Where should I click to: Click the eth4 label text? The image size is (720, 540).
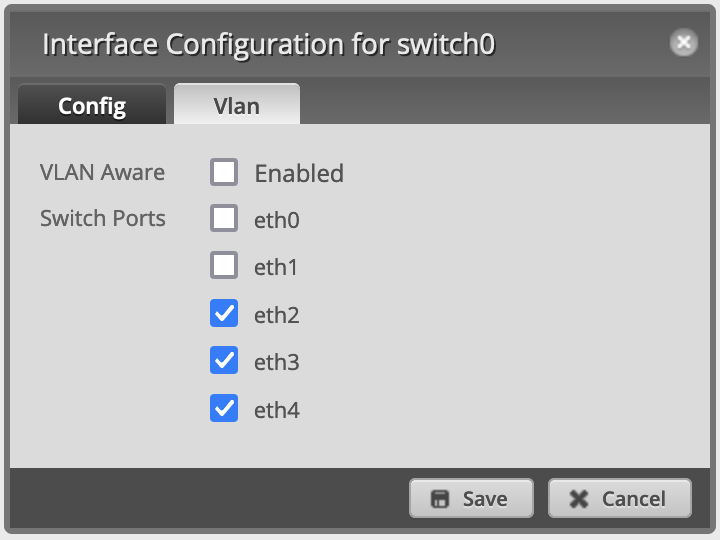277,410
